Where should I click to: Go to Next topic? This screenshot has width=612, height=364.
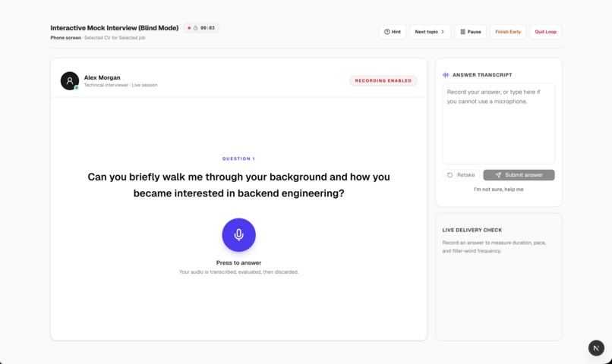tap(430, 32)
